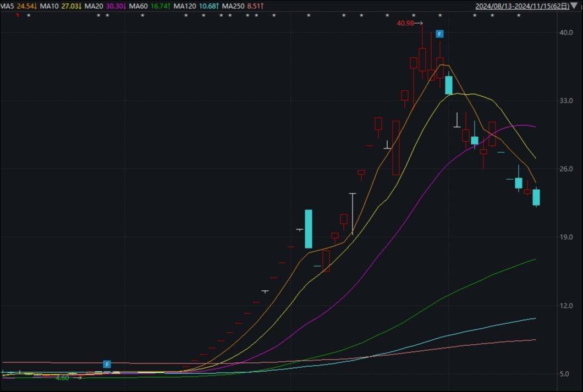Click the MA250 value 8.51
This screenshot has width=583, height=392.
coord(255,6)
